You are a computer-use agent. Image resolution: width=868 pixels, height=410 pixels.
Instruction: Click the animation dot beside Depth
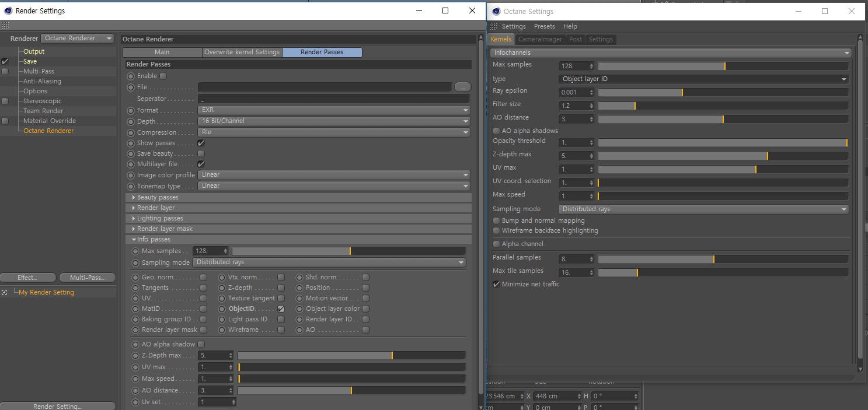[131, 121]
